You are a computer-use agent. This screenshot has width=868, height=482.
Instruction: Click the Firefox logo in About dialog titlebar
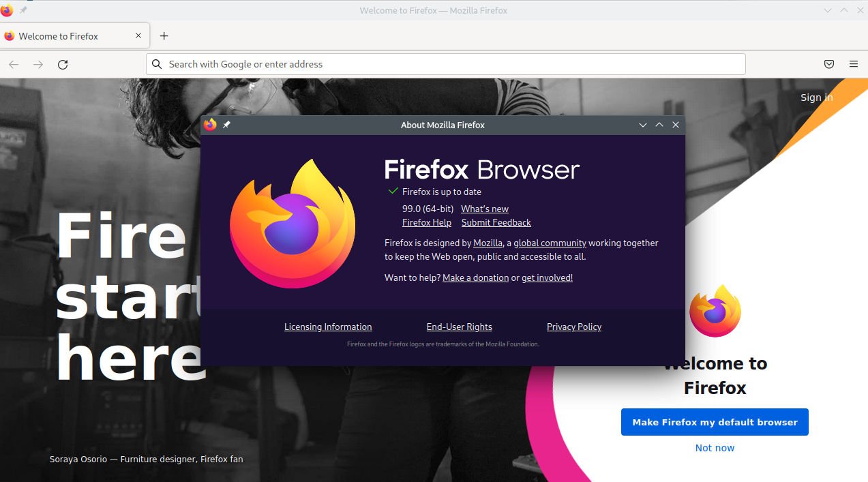[x=210, y=125]
